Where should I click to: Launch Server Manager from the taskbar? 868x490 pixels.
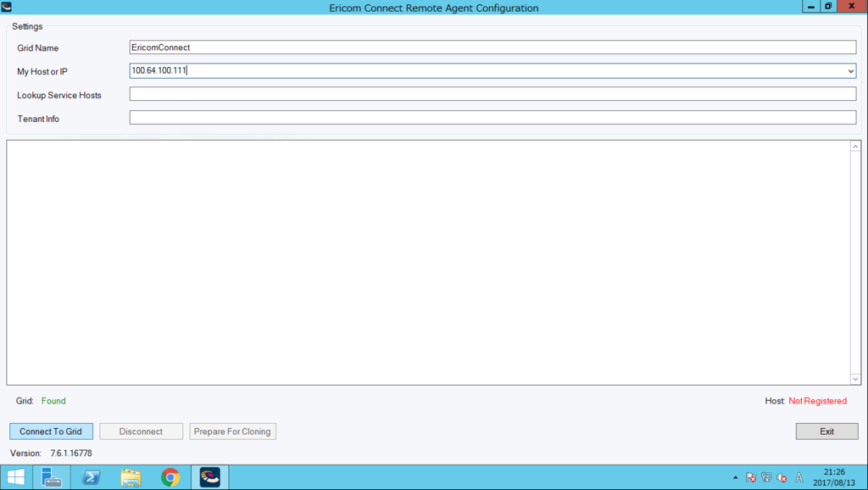[52, 477]
